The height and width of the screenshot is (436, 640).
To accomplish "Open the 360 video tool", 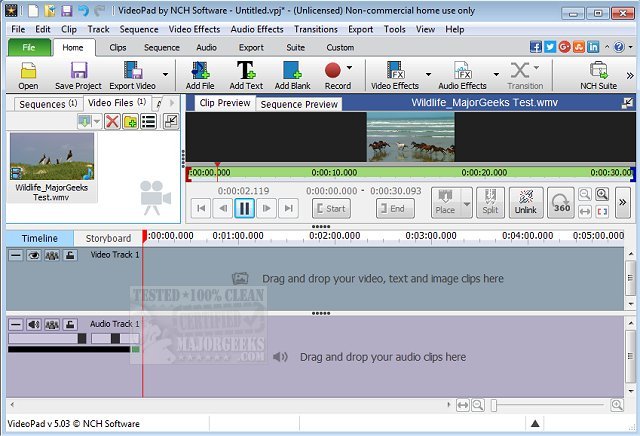I will [561, 202].
